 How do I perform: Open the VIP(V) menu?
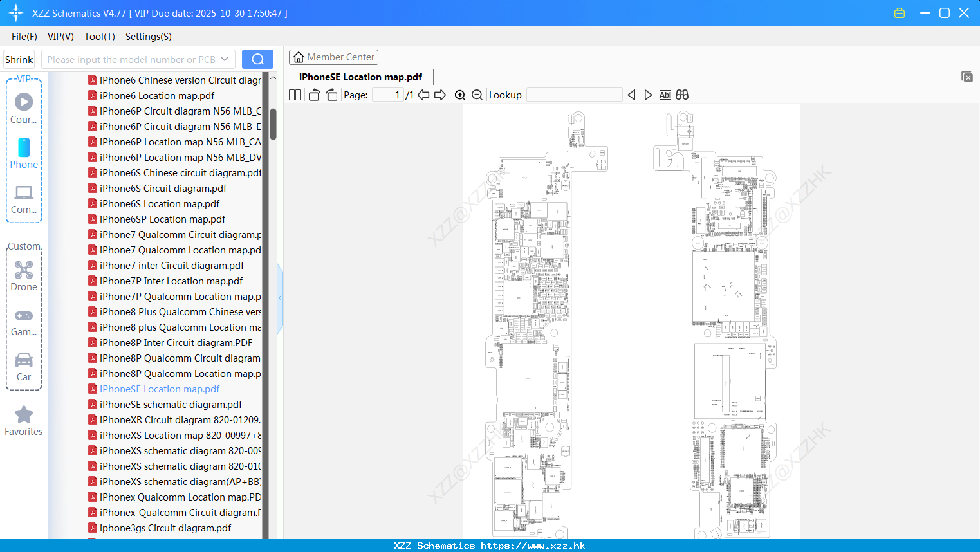[60, 37]
